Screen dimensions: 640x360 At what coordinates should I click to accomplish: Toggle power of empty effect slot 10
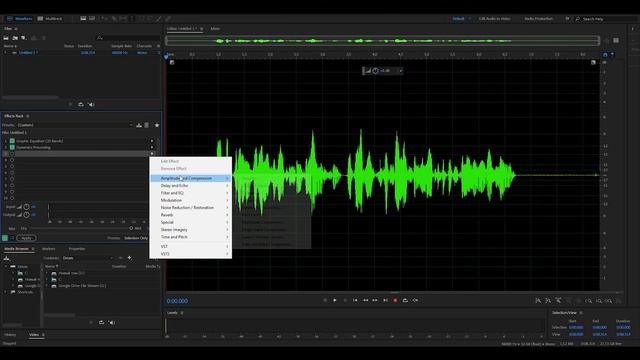12,198
